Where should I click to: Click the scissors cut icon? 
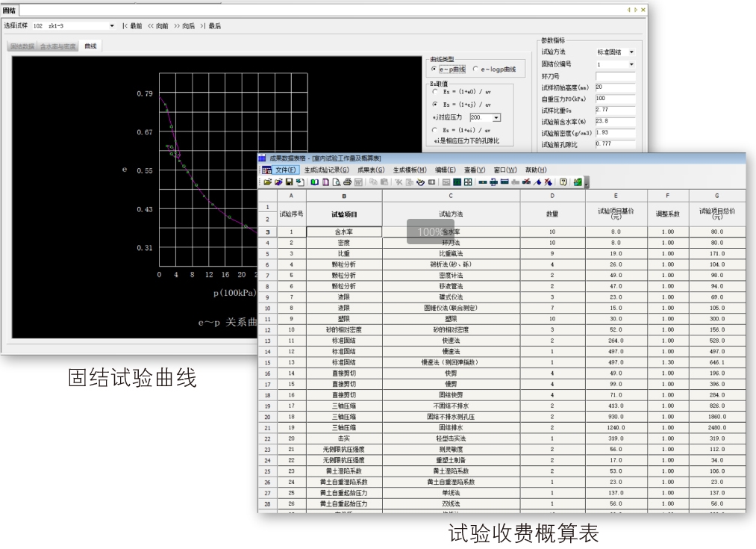coord(398,182)
